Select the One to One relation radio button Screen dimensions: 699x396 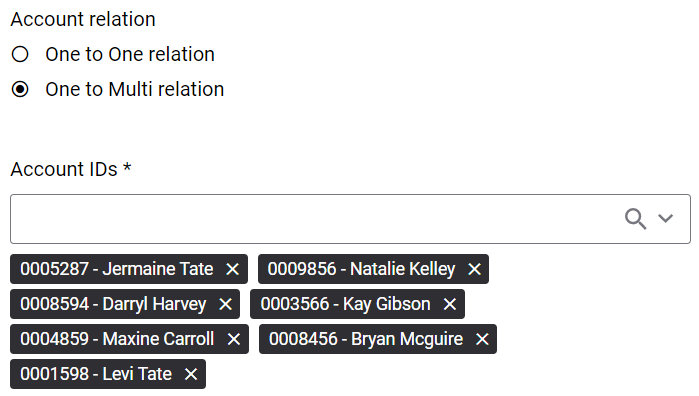pyautogui.click(x=20, y=54)
